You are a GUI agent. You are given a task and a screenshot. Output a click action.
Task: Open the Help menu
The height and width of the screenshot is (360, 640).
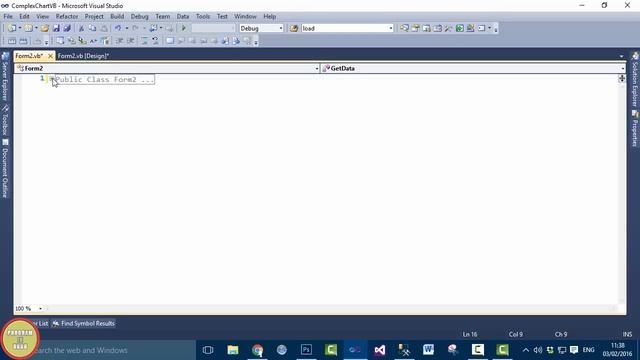tap(269, 16)
